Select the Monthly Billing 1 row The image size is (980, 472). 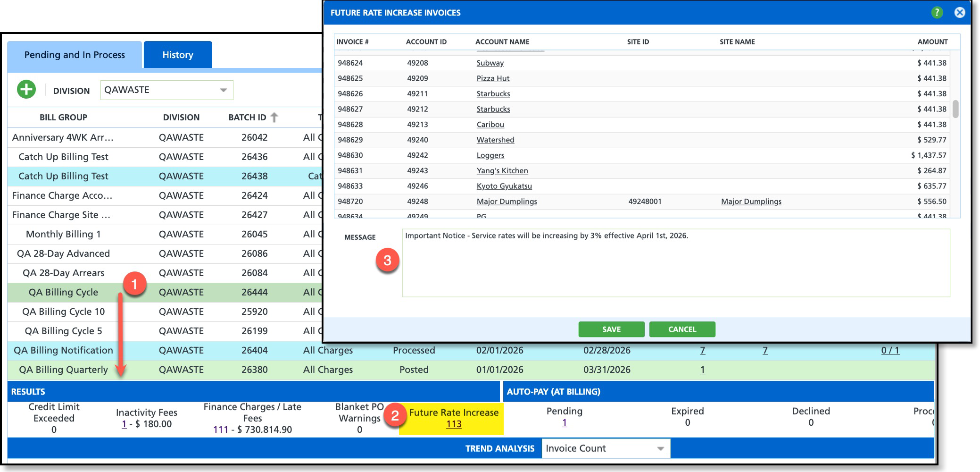(63, 234)
